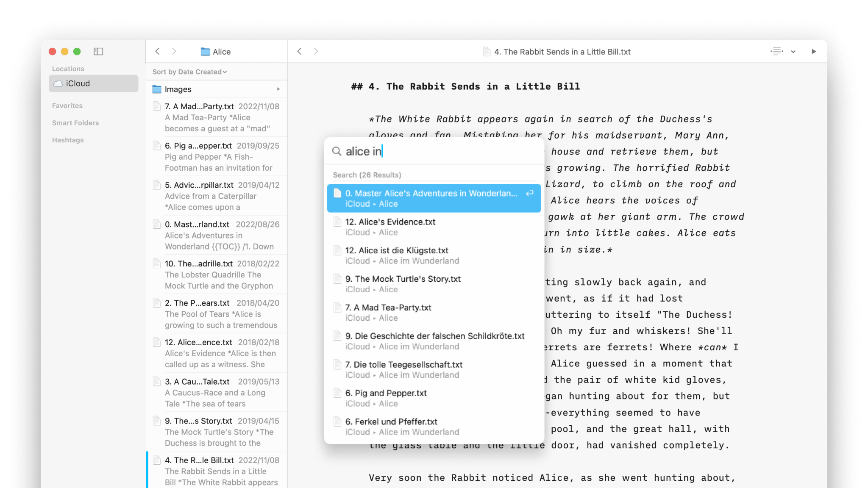
Task: Click the forward navigation arrow in the editor pane
Action: 316,51
